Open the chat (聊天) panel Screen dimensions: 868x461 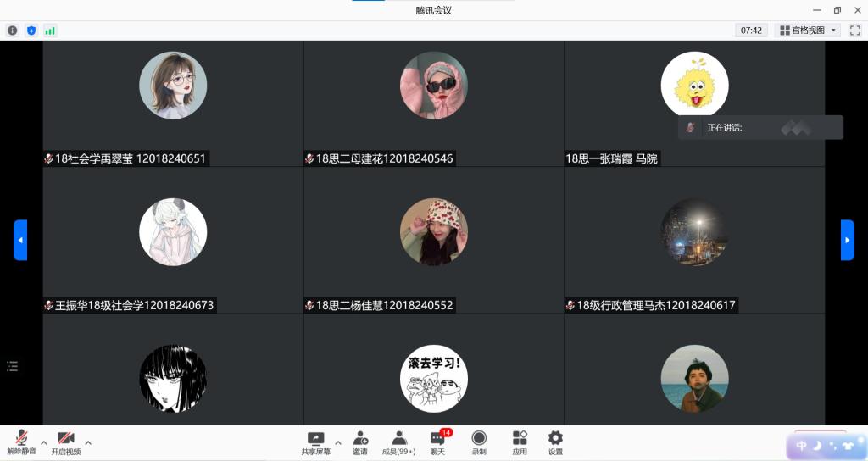437,442
